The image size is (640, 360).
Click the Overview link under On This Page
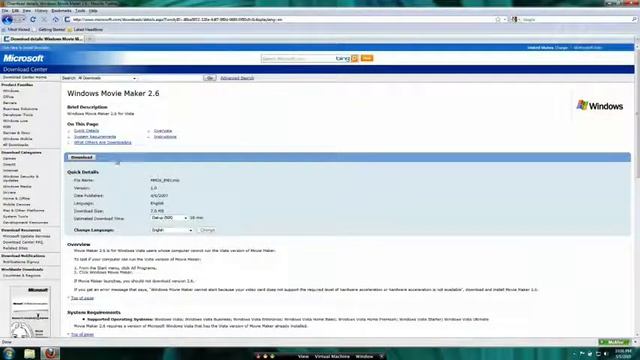click(163, 131)
